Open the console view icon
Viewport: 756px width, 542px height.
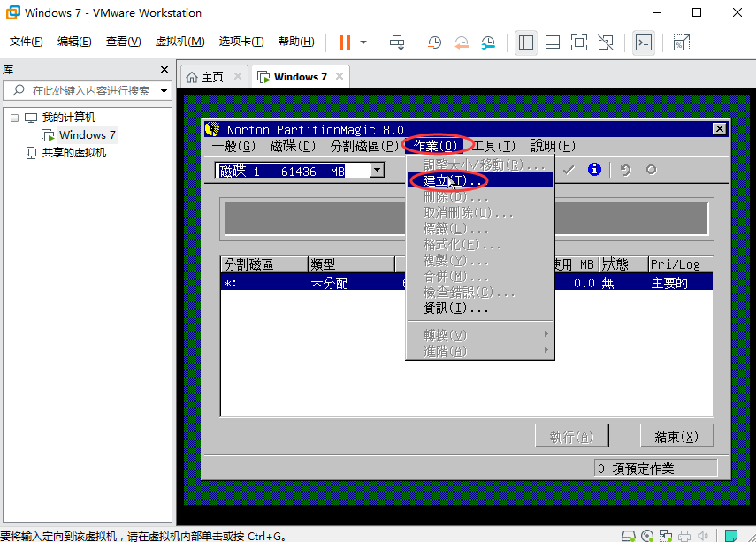(x=644, y=42)
